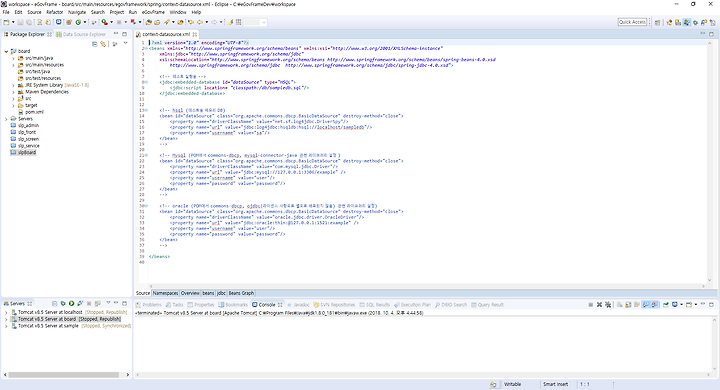This screenshot has height=390, width=720.
Task: Open the eGovFrame menu
Action: coord(153,12)
